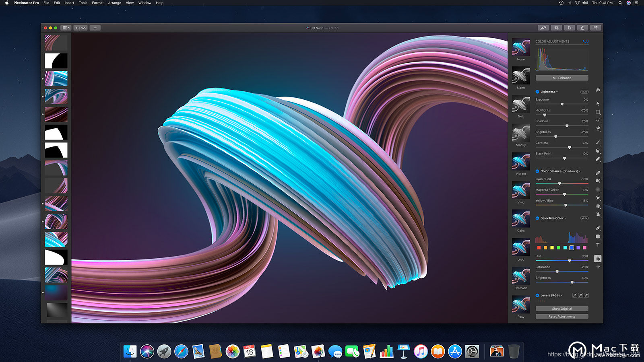Select the Pen tool
This screenshot has width=644, height=362.
click(x=598, y=228)
